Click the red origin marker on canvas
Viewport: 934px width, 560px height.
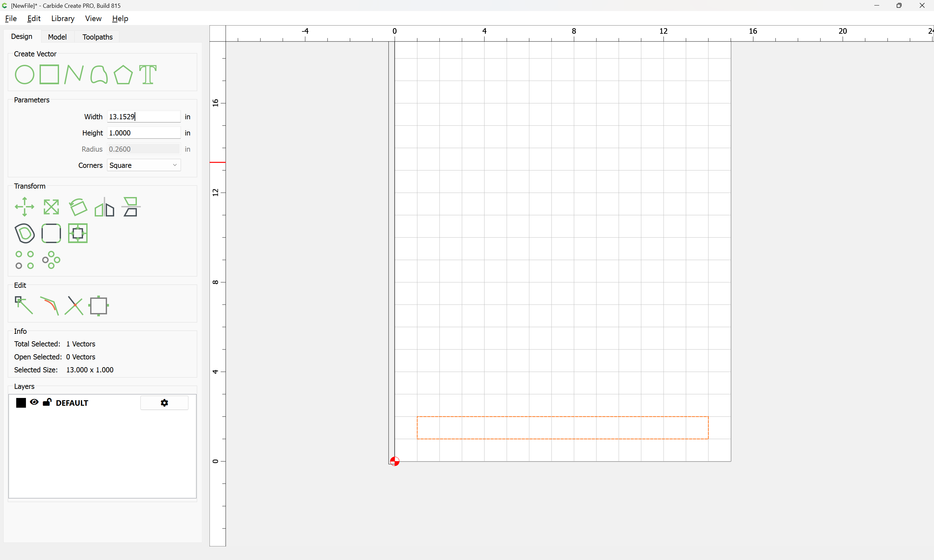394,461
